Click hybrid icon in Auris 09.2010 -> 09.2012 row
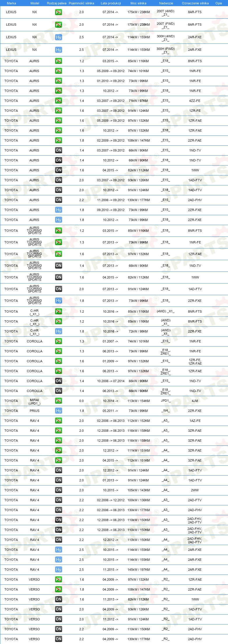The width and height of the screenshot is (228, 644). [59, 210]
